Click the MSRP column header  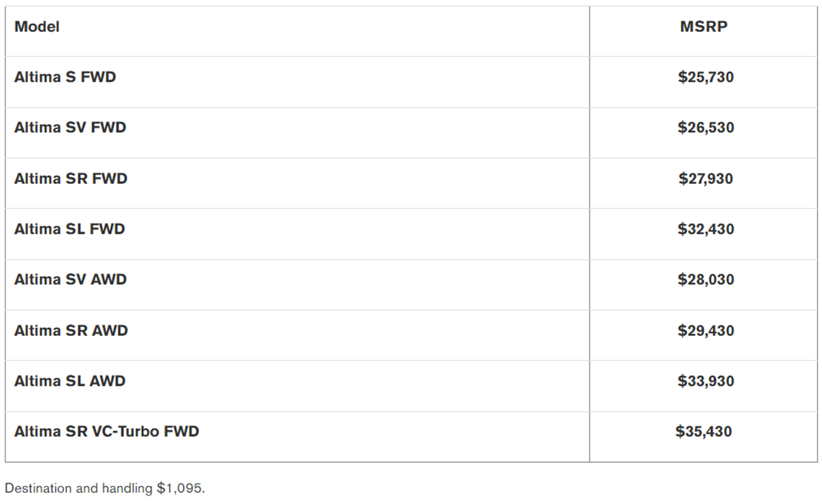click(x=704, y=27)
